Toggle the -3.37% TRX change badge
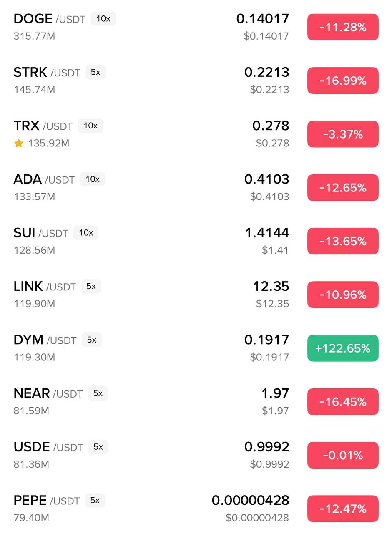This screenshot has height=534, width=392. 343,134
